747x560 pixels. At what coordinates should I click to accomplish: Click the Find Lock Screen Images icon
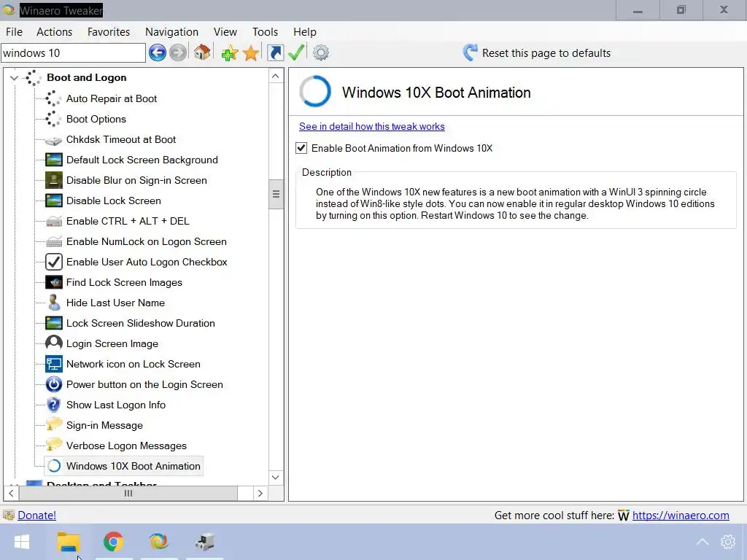(x=53, y=282)
